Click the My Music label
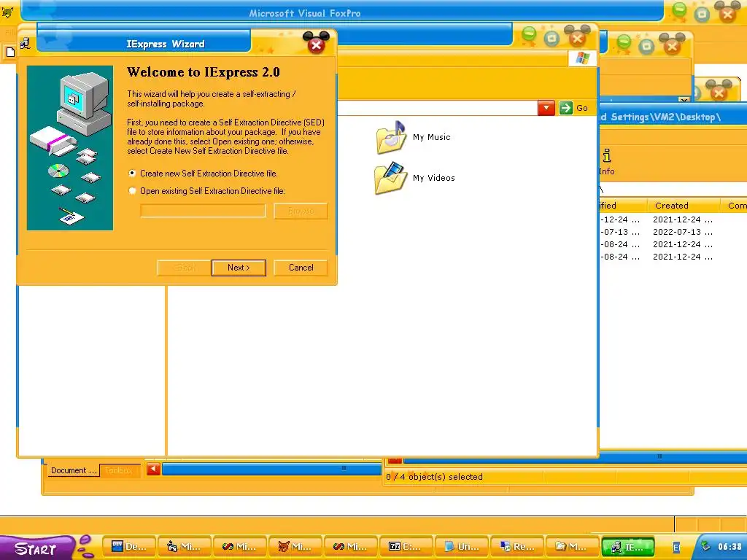 (432, 137)
